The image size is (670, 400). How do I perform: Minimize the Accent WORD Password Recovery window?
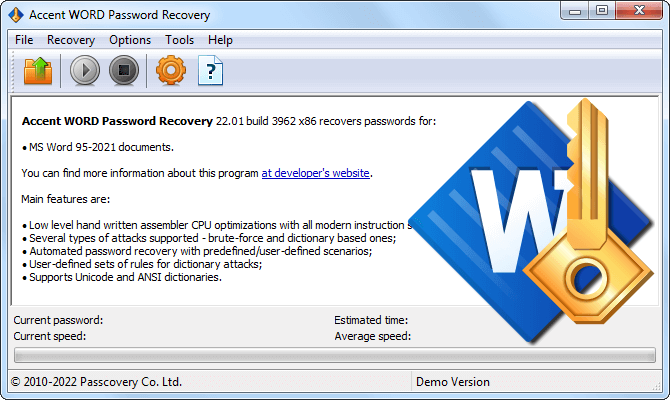tap(575, 11)
